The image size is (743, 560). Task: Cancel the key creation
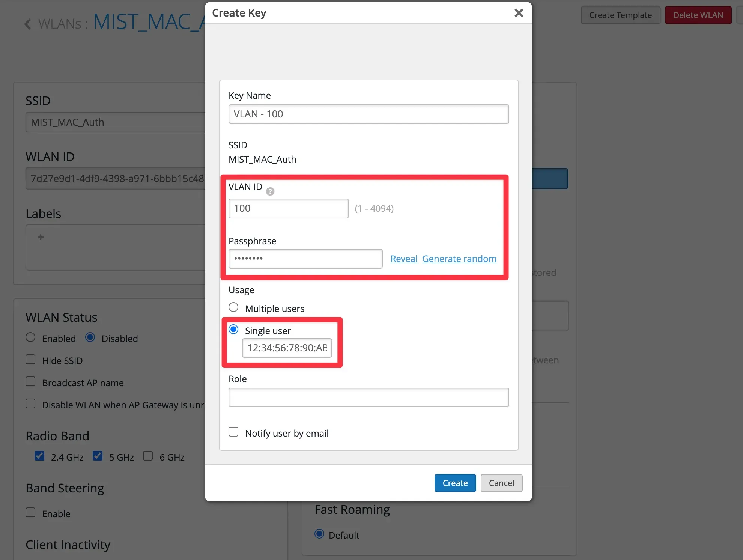[x=501, y=483]
